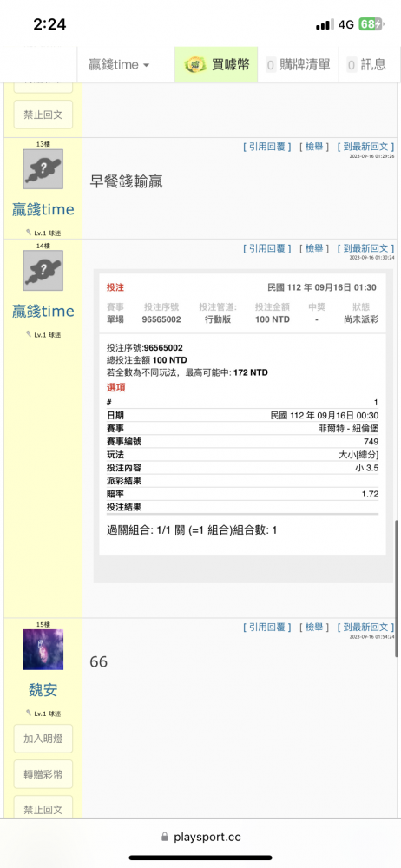This screenshot has height=868, width=401.
Task: Click the 13樓 user avatar image
Action: click(43, 169)
